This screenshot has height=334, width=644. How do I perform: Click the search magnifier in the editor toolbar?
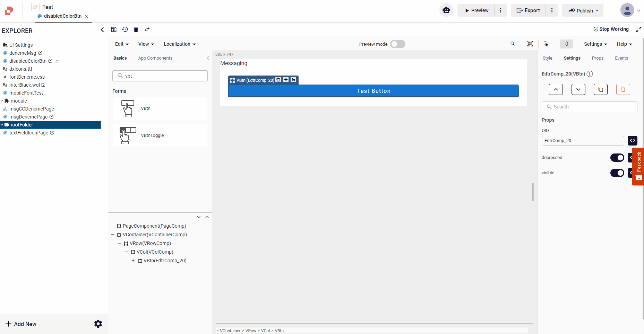coord(513,44)
